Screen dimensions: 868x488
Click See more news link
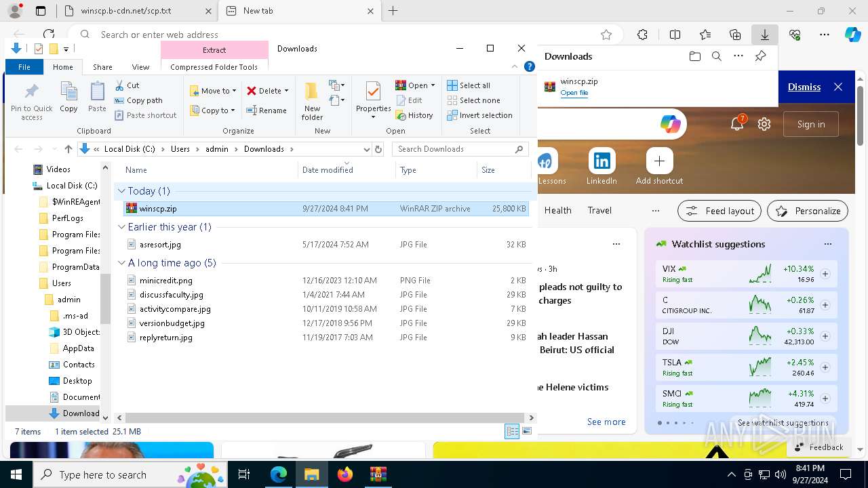click(606, 422)
